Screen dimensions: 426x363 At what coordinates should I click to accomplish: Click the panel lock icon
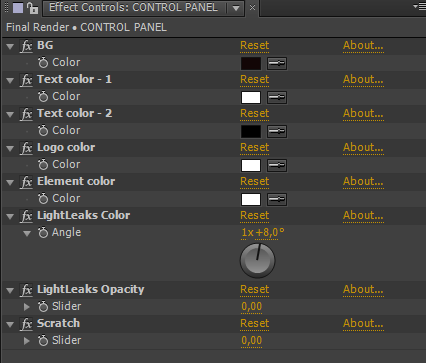[x=32, y=8]
